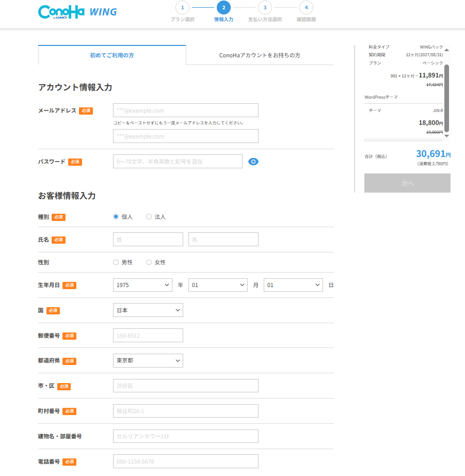Focus the first メールアドレス input field
Viewport: 465px width, 476px height.
click(186, 110)
